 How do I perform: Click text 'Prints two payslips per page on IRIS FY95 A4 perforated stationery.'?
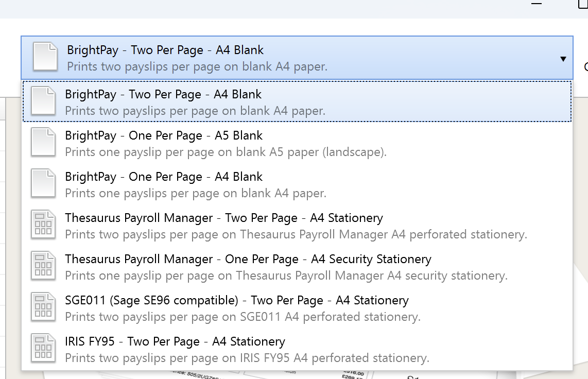click(x=247, y=358)
